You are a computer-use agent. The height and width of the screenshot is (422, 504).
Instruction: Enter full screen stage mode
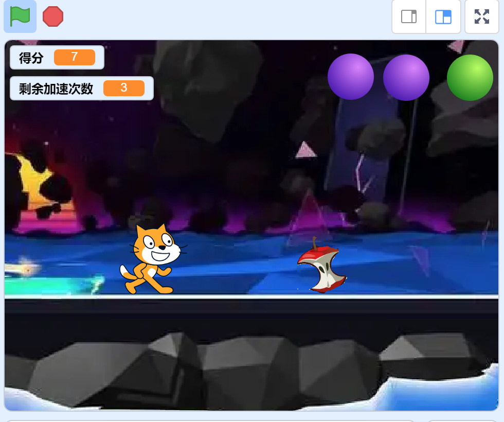pyautogui.click(x=482, y=16)
